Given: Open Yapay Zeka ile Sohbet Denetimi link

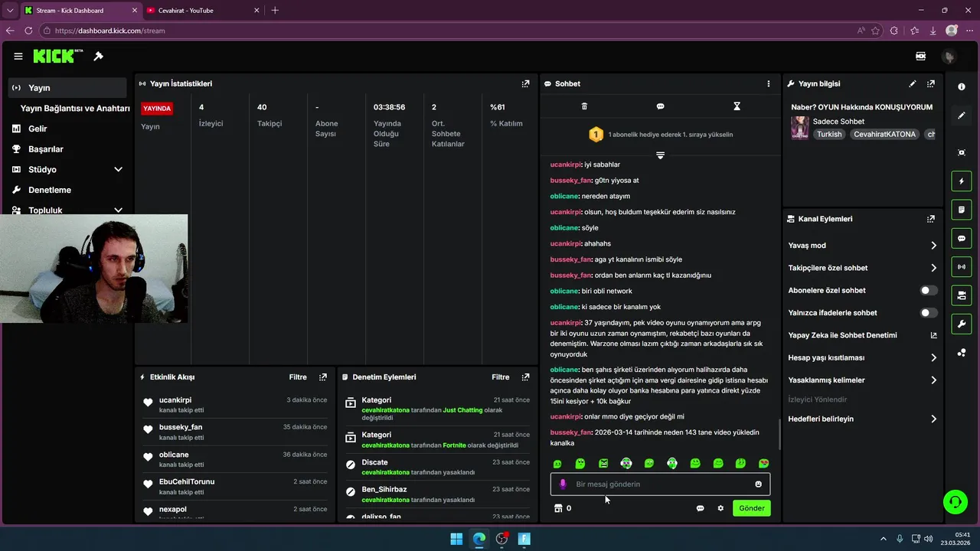Looking at the screenshot, I should tap(862, 335).
